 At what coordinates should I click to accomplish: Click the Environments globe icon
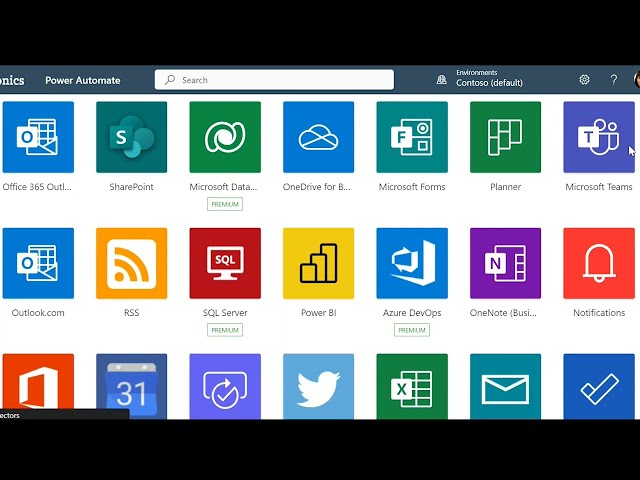(442, 80)
